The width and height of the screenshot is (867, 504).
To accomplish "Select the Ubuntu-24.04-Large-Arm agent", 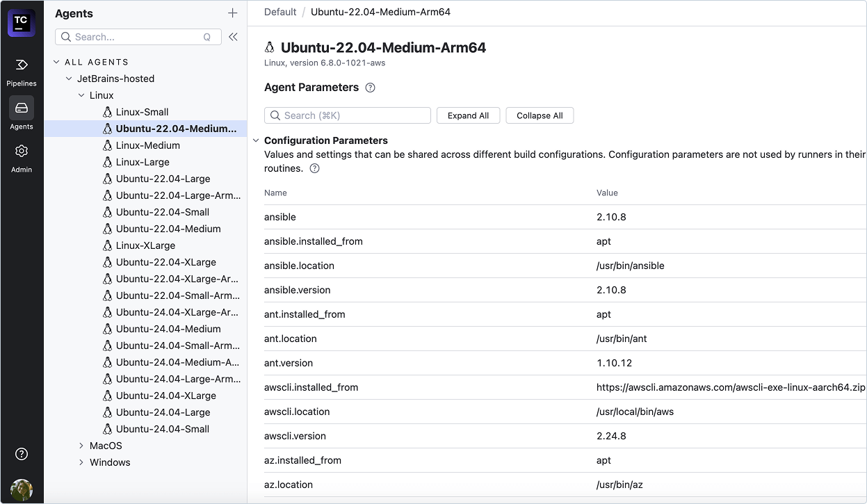I will point(178,379).
